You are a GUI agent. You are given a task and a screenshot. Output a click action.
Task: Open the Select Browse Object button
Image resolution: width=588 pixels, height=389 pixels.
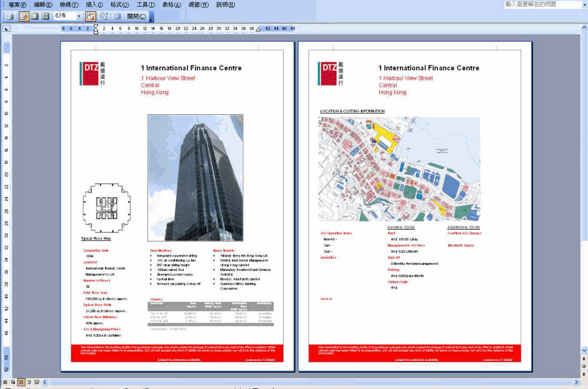[584, 366]
